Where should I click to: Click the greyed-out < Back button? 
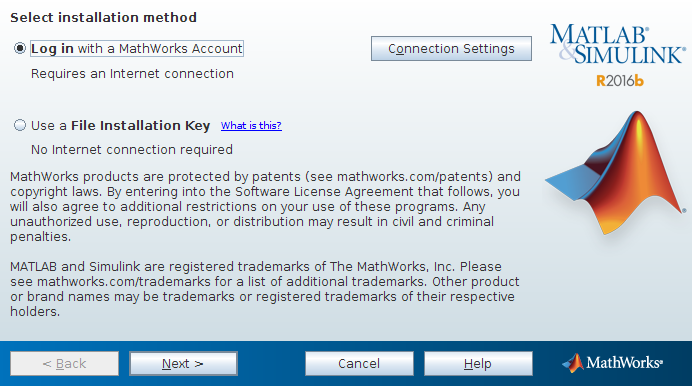pos(64,364)
